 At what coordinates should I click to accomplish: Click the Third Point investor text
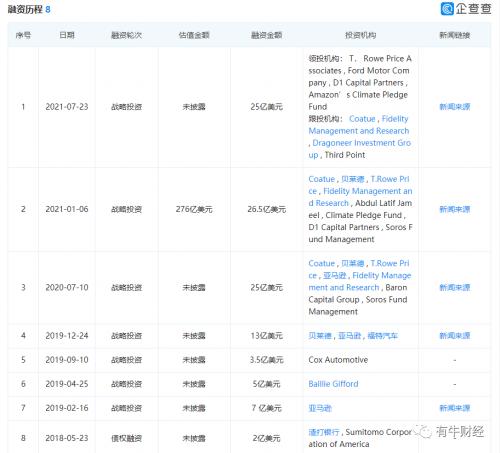pos(345,155)
